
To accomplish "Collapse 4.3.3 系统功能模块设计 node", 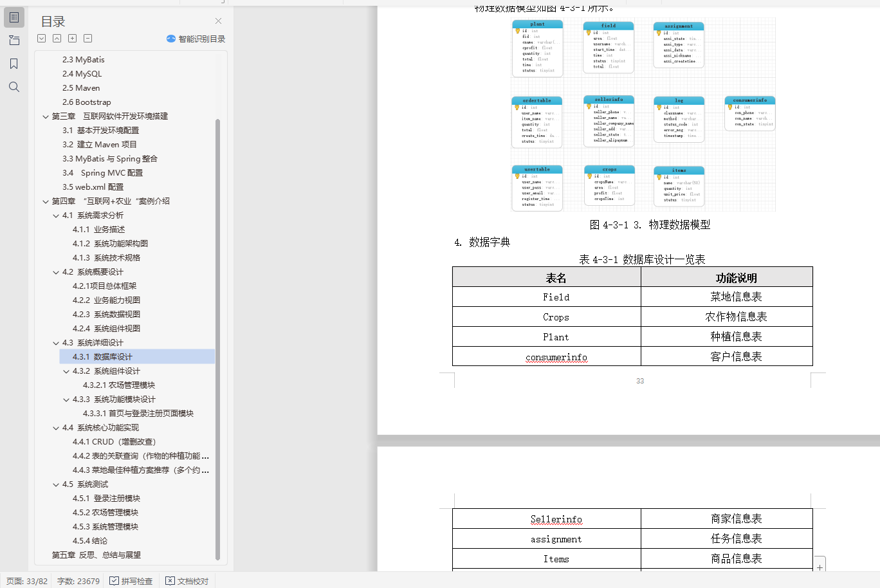I will coord(66,400).
